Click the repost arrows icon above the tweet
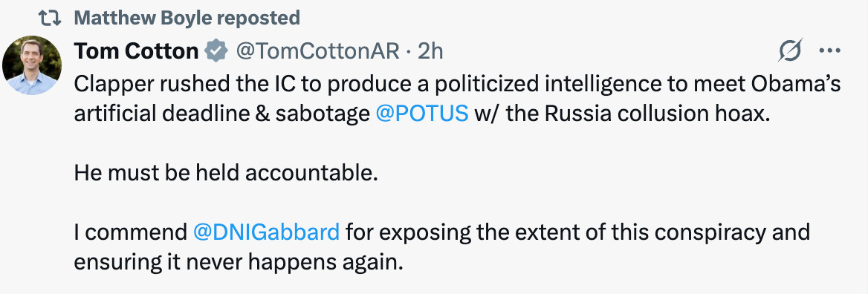This screenshot has width=868, height=294. [x=51, y=19]
